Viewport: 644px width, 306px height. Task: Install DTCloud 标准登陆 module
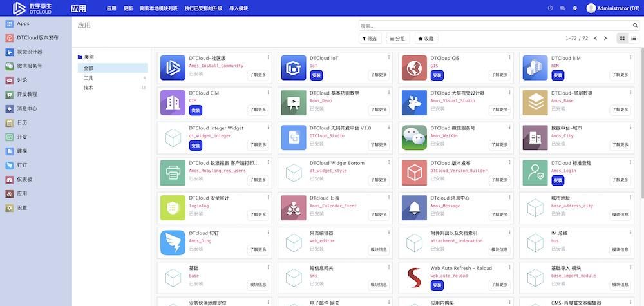558,180
